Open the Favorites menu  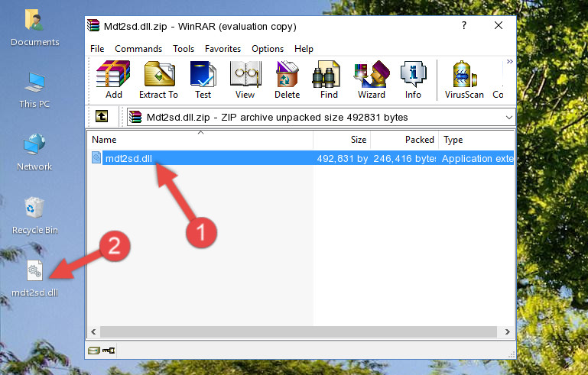(x=223, y=49)
